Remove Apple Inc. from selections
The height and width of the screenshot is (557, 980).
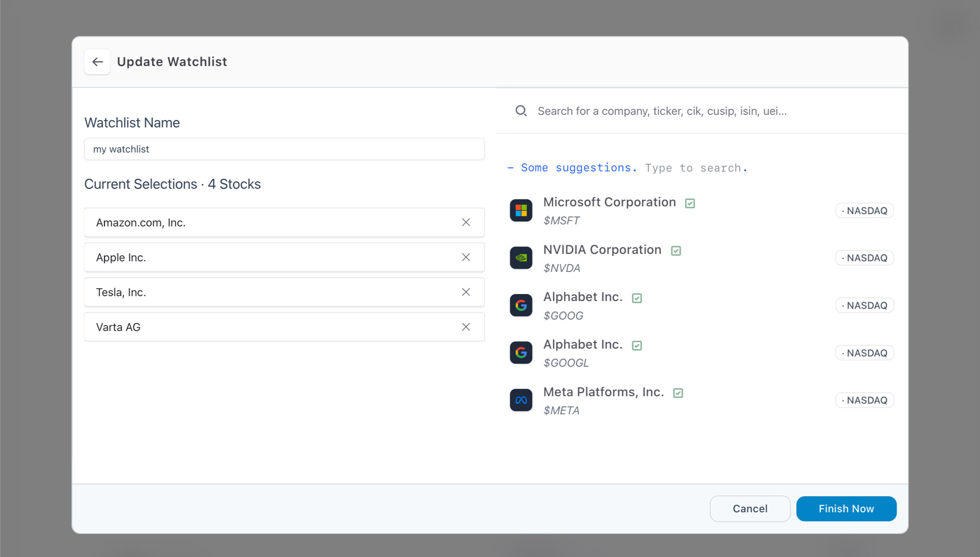466,257
